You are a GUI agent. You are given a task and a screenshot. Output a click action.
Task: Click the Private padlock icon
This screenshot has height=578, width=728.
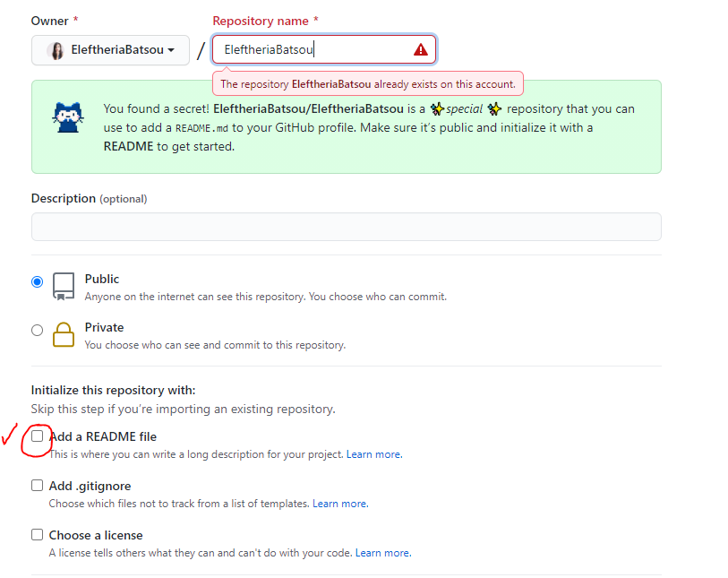64,334
